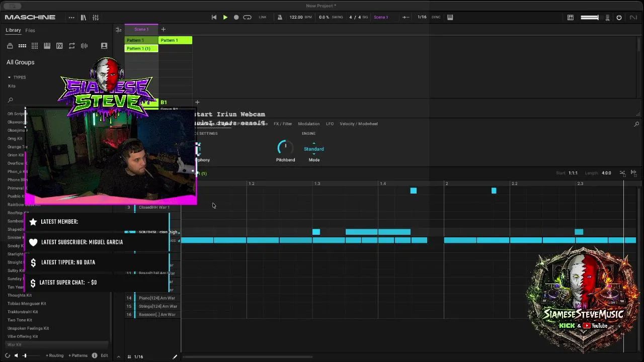Open the Scene 1 selector in header
The height and width of the screenshot is (362, 644).
(x=381, y=17)
